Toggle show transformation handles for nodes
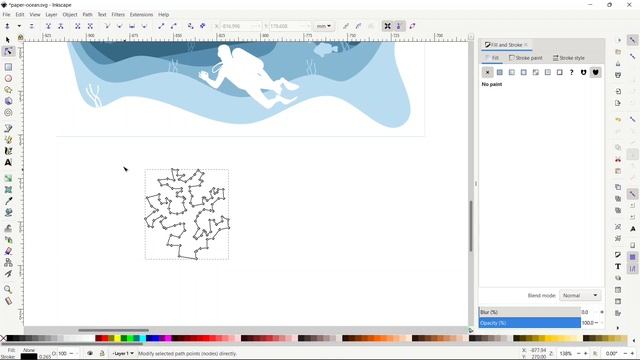The height and width of the screenshot is (360, 640). [x=387, y=26]
